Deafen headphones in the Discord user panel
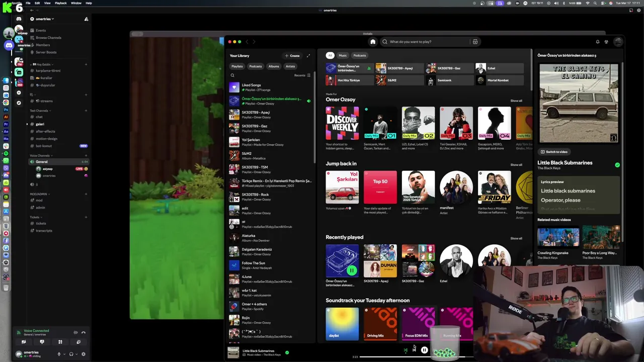644x362 pixels. pos(71,354)
